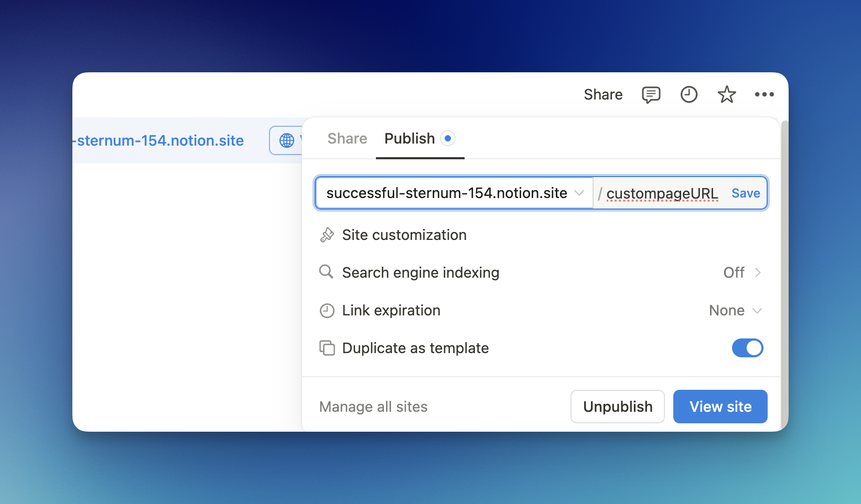Open Search engine indexing Off submenu
861x504 pixels.
click(742, 272)
